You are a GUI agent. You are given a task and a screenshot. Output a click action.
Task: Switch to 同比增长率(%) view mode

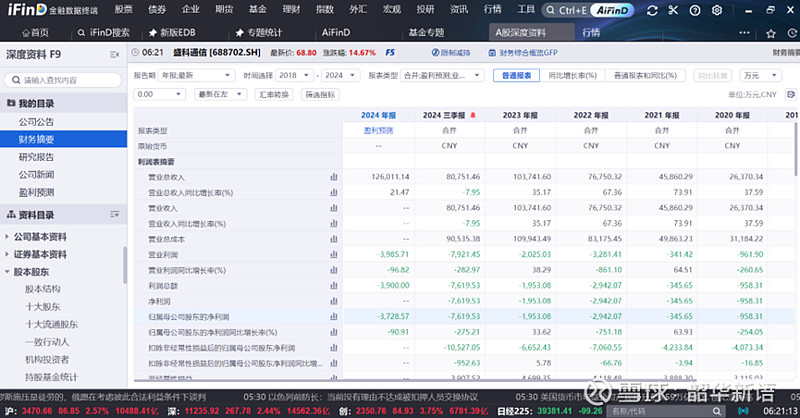click(572, 76)
